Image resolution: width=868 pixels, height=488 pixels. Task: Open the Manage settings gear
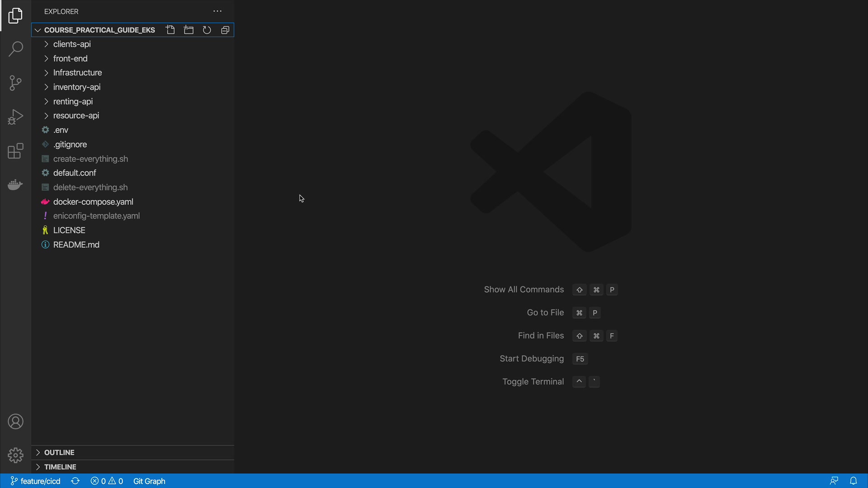coord(15,455)
